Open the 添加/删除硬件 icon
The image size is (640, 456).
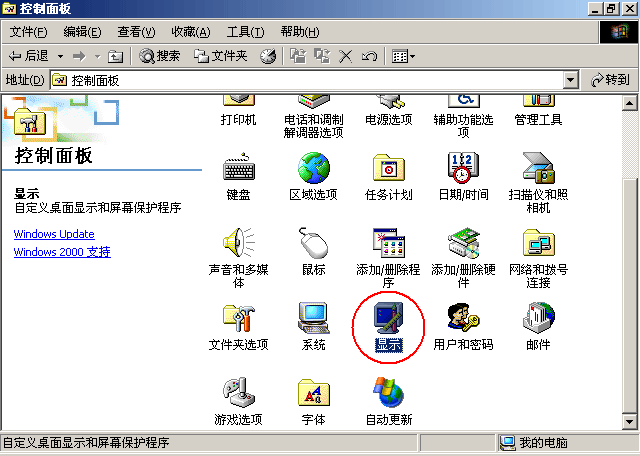[463, 242]
